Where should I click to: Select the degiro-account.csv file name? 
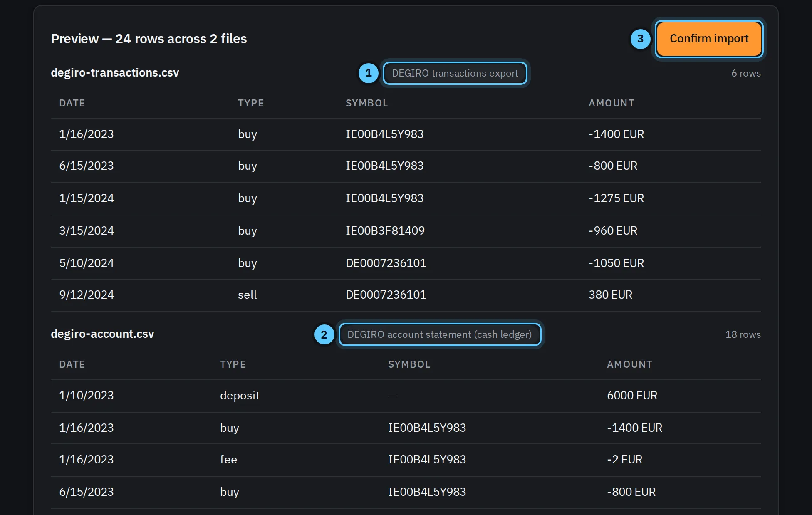tap(102, 334)
